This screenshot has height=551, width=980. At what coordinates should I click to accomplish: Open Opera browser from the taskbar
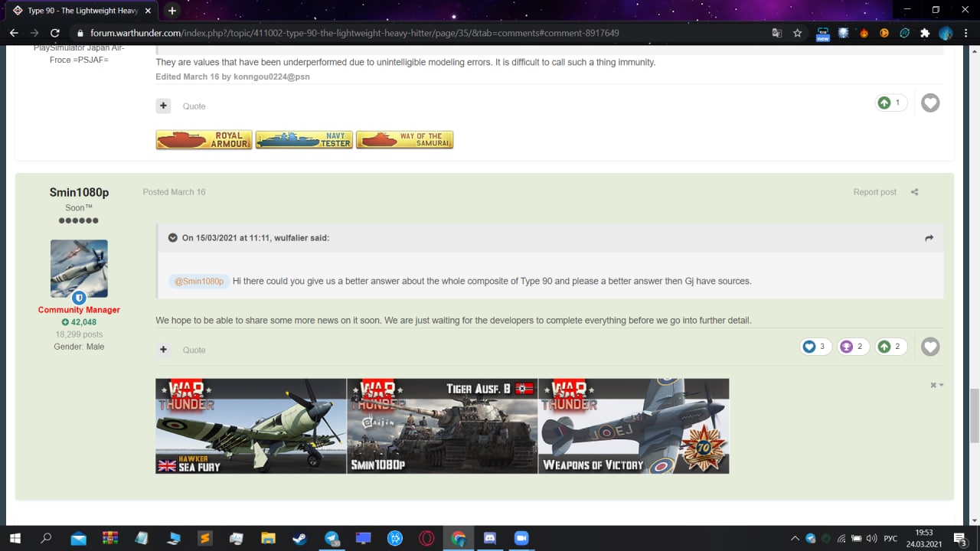pos(426,538)
